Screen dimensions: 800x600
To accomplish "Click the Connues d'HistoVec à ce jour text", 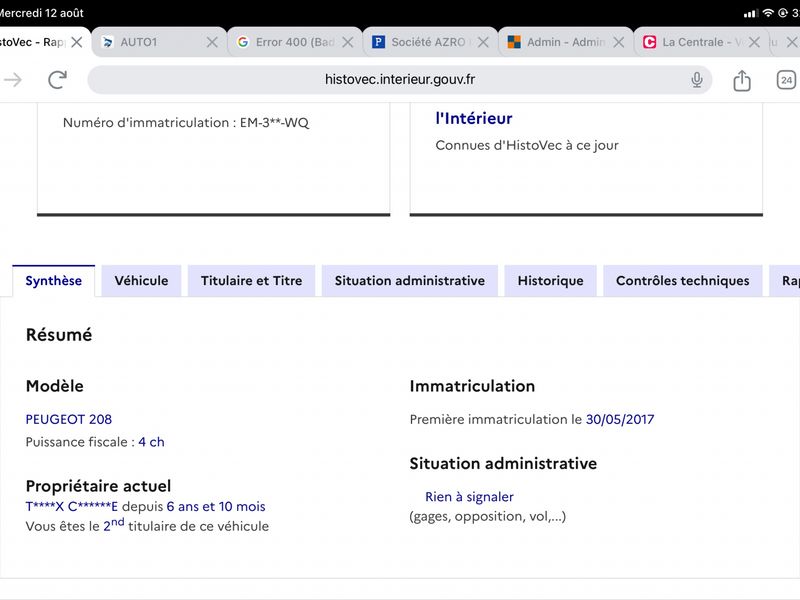I will point(527,146).
